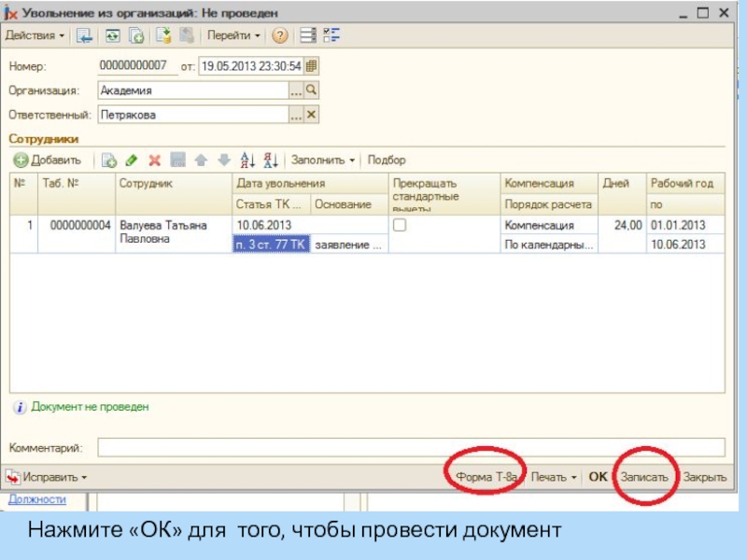Open the Действия dropdown menu
Image resolution: width=747 pixels, height=560 pixels.
click(x=35, y=35)
